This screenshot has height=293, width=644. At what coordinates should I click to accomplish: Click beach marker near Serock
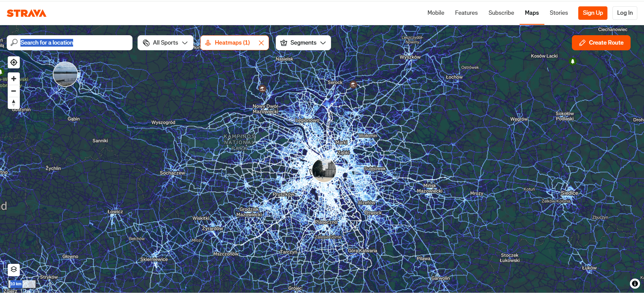point(353,84)
